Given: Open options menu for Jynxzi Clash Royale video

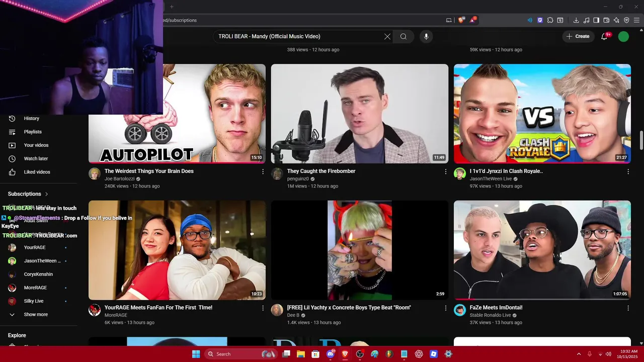Looking at the screenshot, I should 628,171.
